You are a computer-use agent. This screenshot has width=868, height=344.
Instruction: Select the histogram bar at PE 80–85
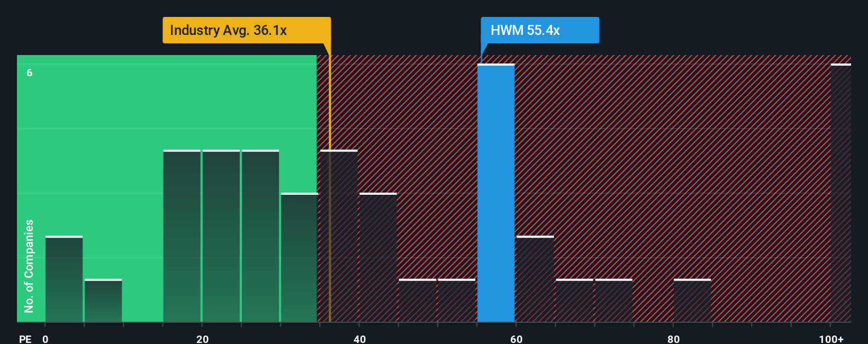coord(692,301)
